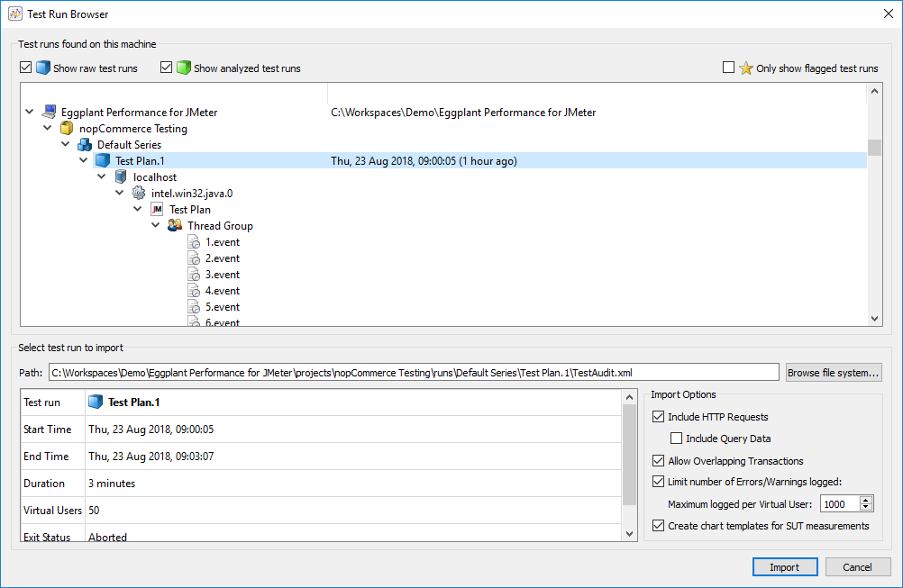
Task: Click the workspace path 'C:\Workspaces\Demo\Eggplant Performance for JMeter' cell
Action: tap(463, 113)
